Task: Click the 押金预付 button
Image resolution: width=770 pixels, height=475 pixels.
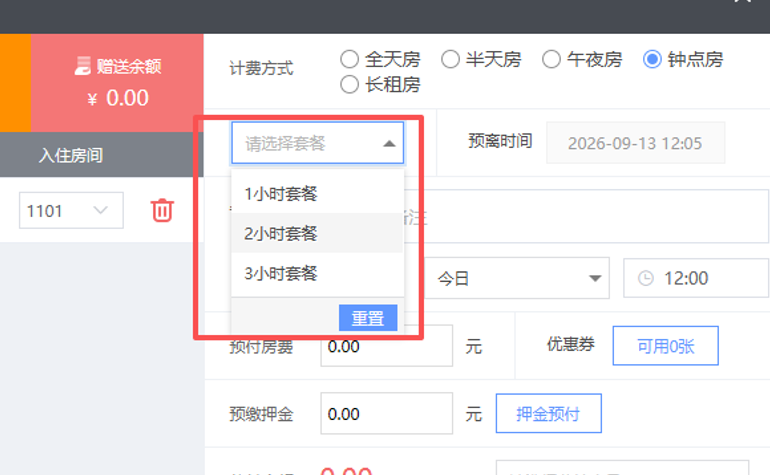Action: [549, 414]
